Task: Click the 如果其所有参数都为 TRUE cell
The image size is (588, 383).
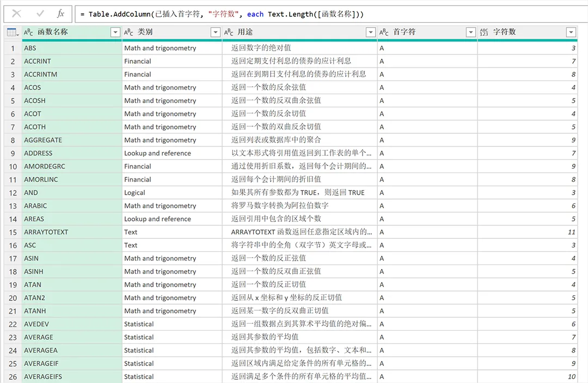Action: pos(299,193)
